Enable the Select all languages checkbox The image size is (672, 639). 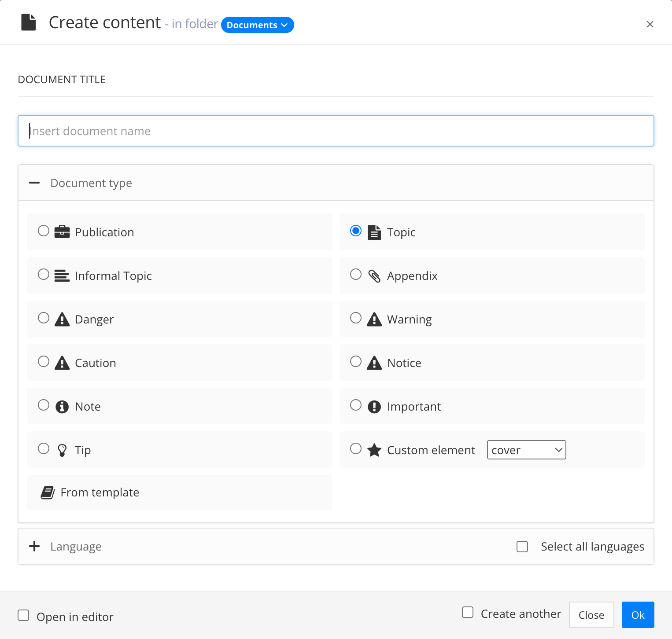pyautogui.click(x=522, y=546)
